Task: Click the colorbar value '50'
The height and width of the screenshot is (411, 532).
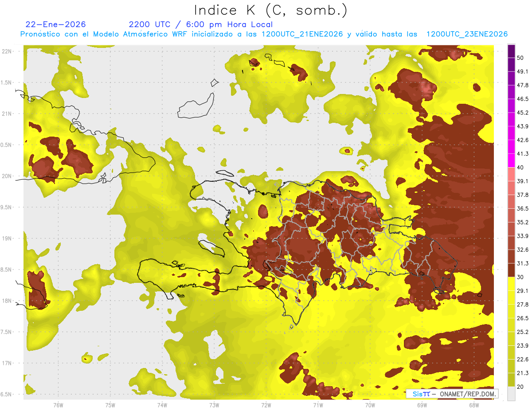Action: point(520,58)
